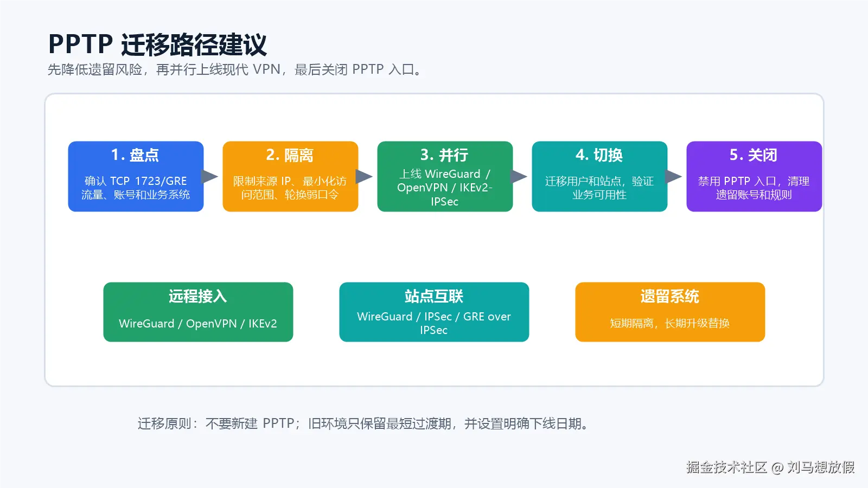Click the orange '2. 隔离' step heading
Screen dimensions: 868x488
point(290,155)
